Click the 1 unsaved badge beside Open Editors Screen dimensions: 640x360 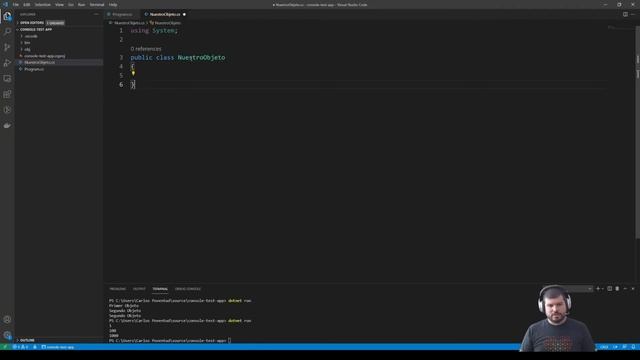point(55,23)
